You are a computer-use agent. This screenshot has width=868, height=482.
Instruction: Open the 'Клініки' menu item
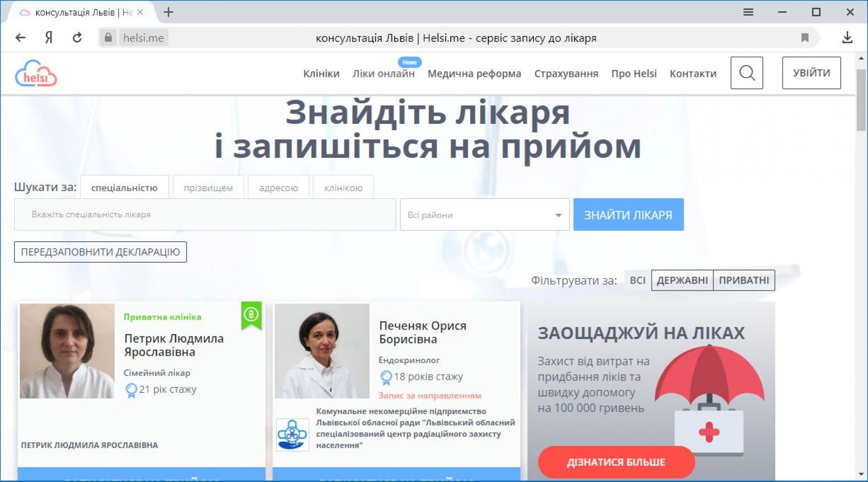(x=321, y=73)
